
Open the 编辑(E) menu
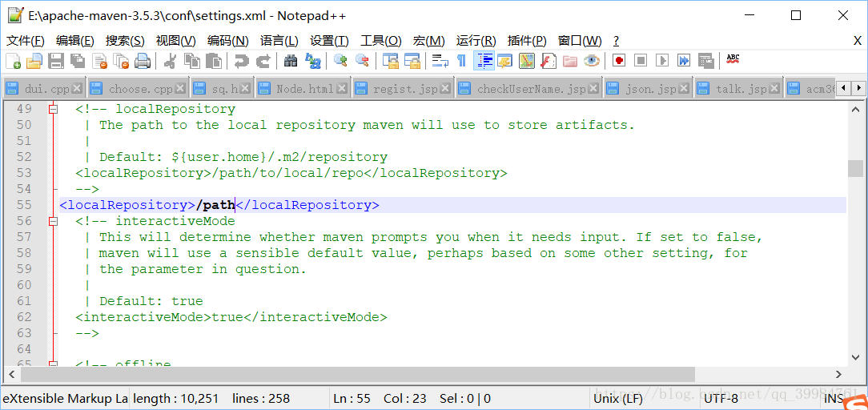pyautogui.click(x=75, y=40)
